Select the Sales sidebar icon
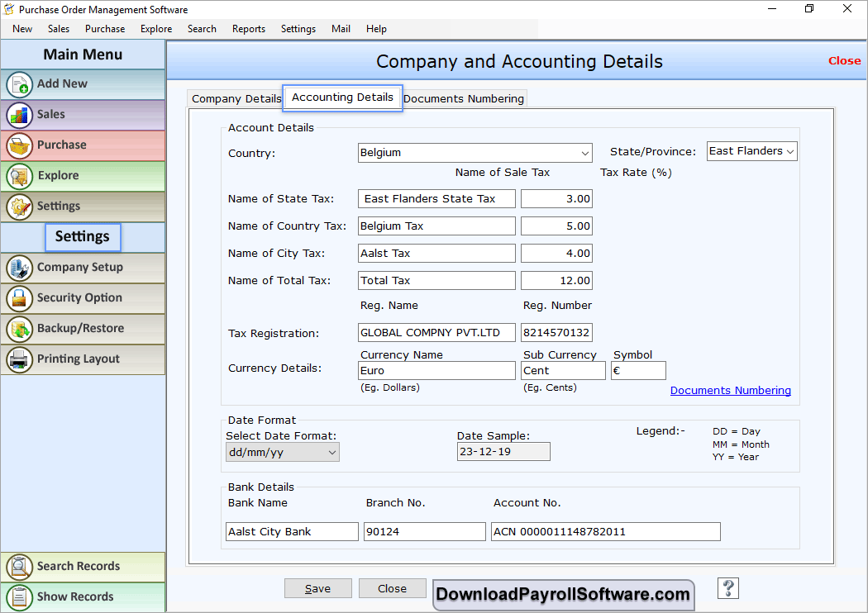The image size is (868, 613). (x=83, y=115)
